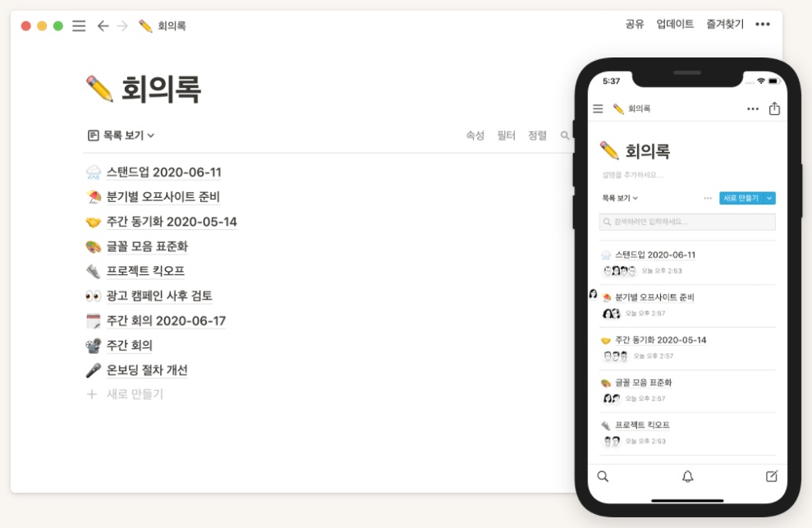Tap the attendee avatars under phone 스탠드업 2020-06-11

619,271
